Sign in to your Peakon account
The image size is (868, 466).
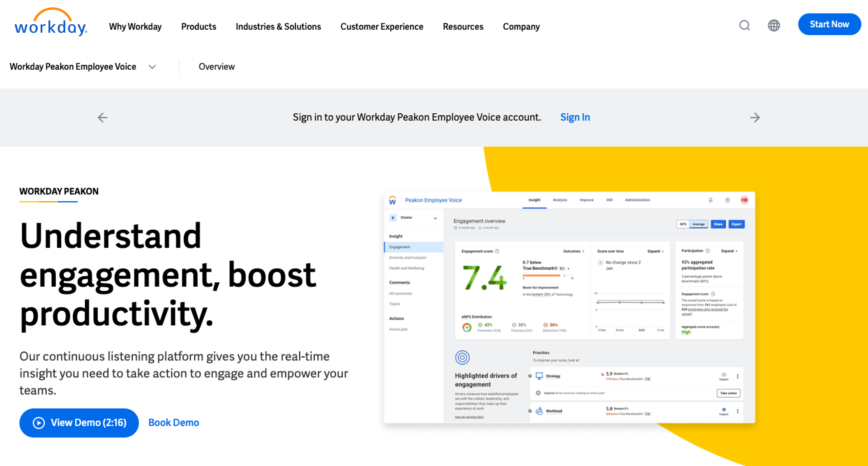575,117
